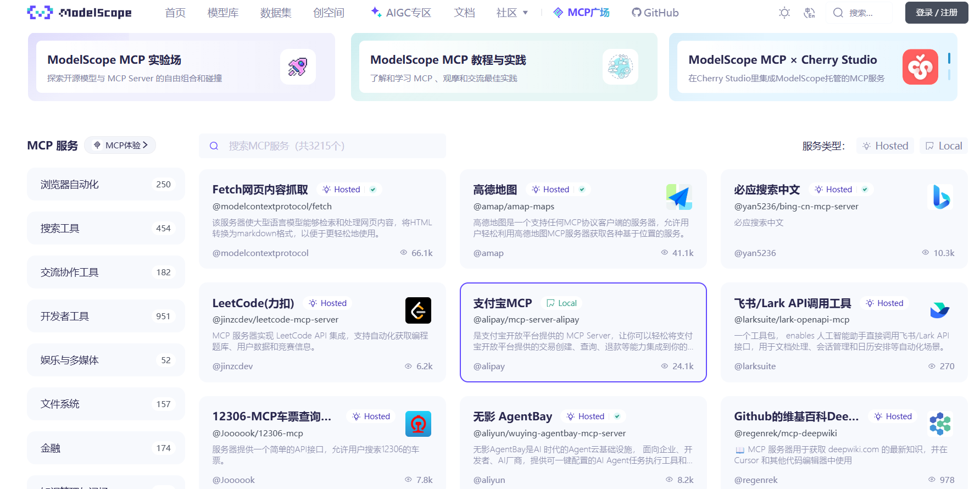This screenshot has height=489, width=980.
Task: Click the magnifier in MCP search box
Action: coord(214,146)
